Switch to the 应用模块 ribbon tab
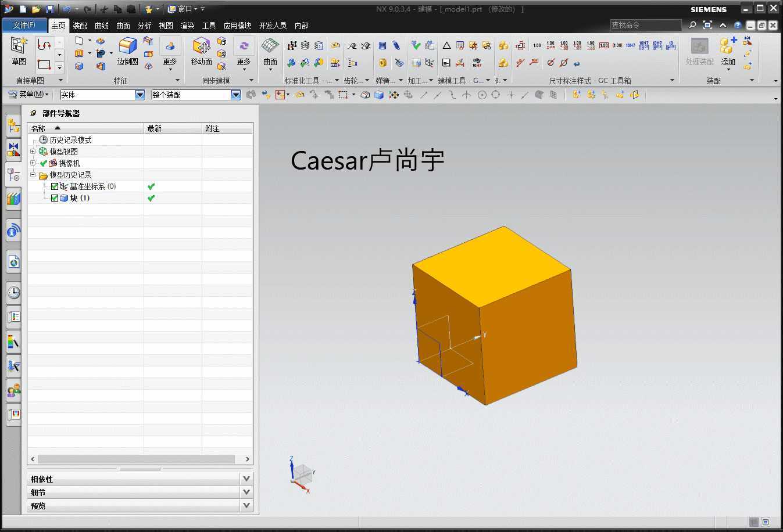This screenshot has height=532, width=783. 237,26
